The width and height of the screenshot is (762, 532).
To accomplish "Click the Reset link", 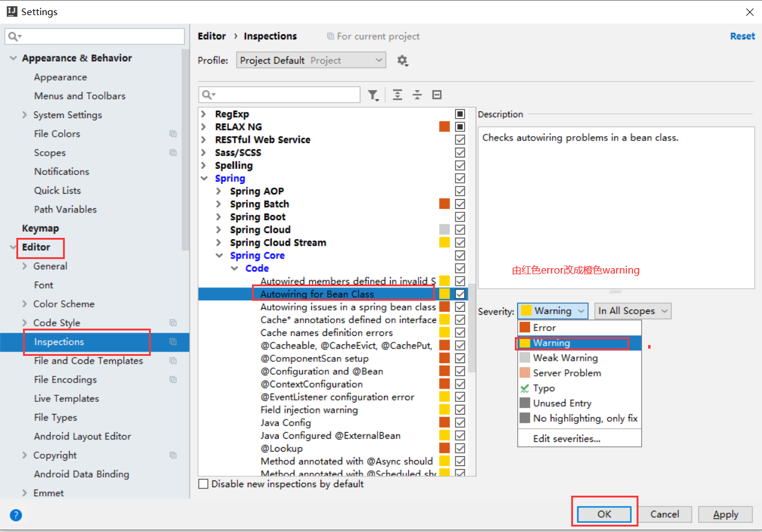I will point(742,36).
